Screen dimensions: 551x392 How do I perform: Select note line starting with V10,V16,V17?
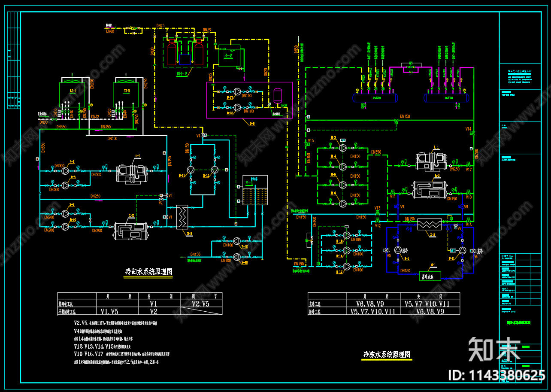click(x=122, y=354)
